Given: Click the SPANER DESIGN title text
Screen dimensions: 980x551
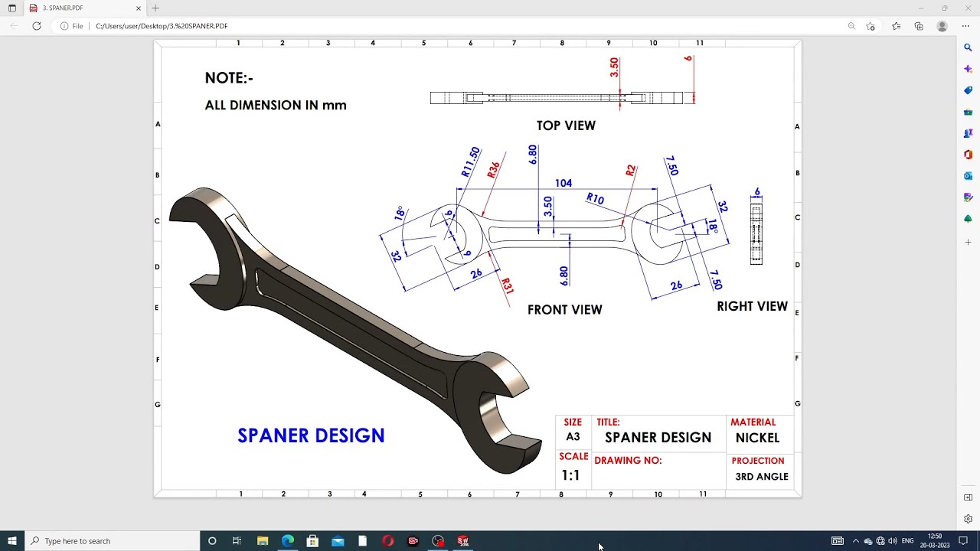Looking at the screenshot, I should click(658, 438).
